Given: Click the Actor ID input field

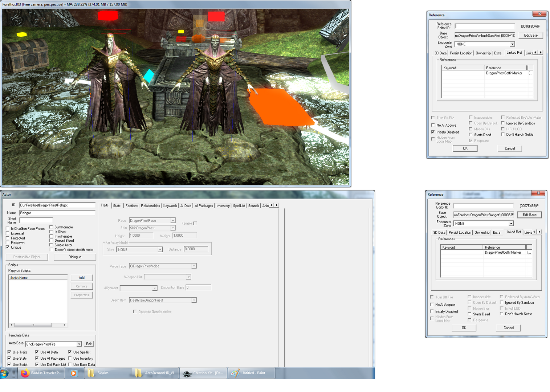Looking at the screenshot, I should (x=57, y=205).
